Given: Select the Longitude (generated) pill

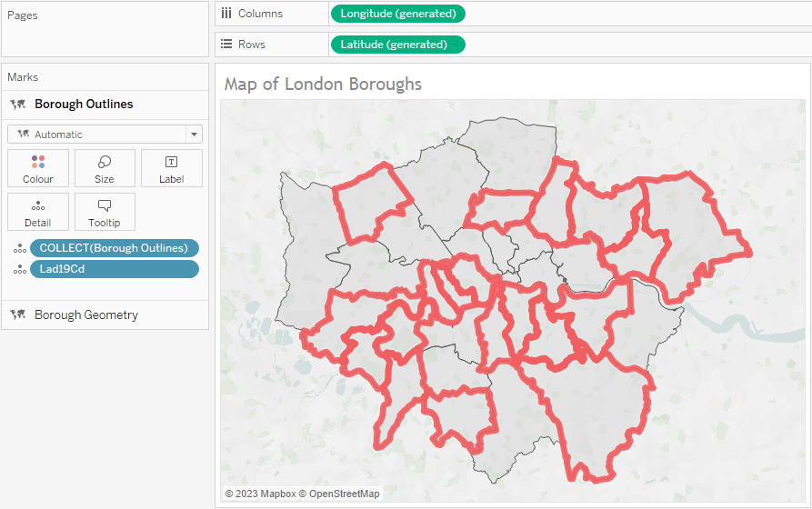Looking at the screenshot, I should [x=398, y=14].
